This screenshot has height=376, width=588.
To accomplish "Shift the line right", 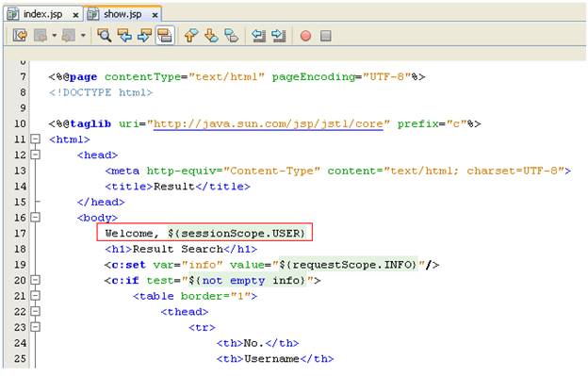I will (279, 36).
